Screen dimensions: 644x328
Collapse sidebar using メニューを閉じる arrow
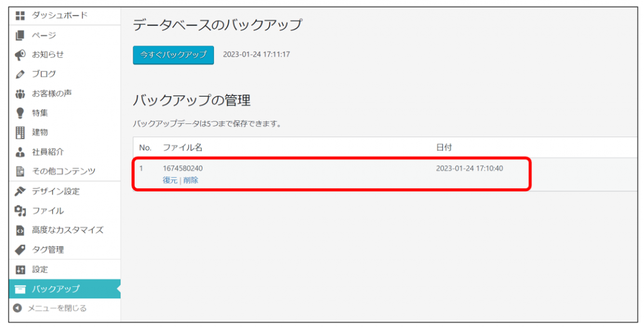[17, 308]
